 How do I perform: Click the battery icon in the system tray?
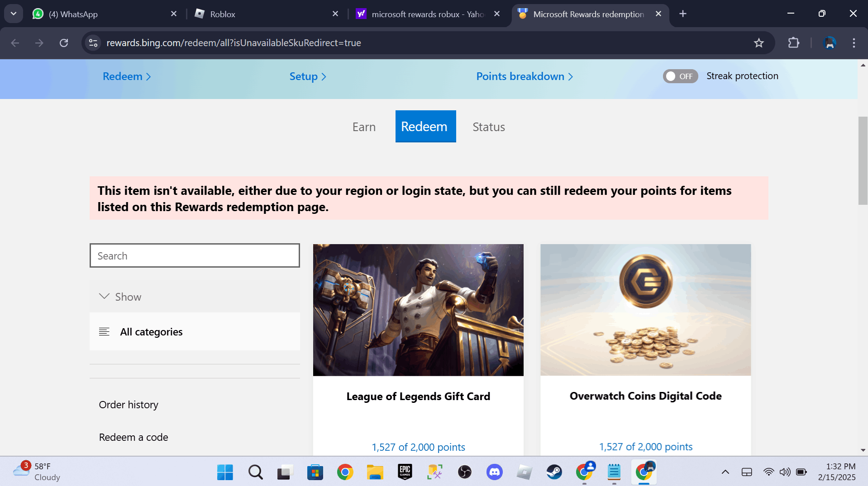pos(801,472)
